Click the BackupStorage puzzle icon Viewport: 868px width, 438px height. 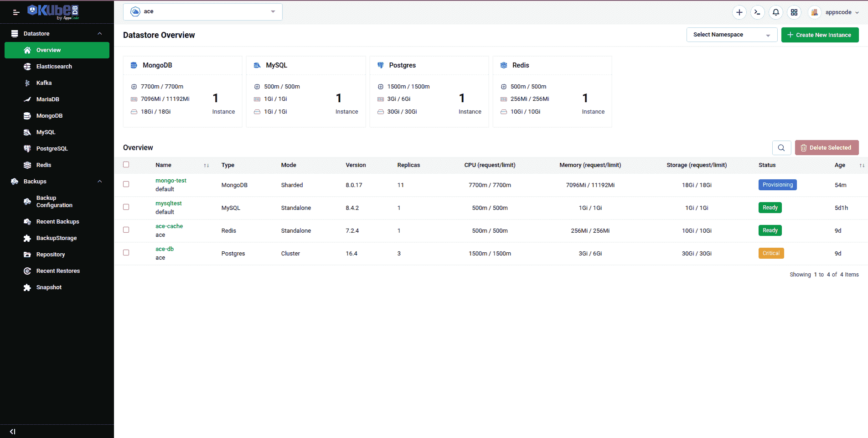click(27, 238)
